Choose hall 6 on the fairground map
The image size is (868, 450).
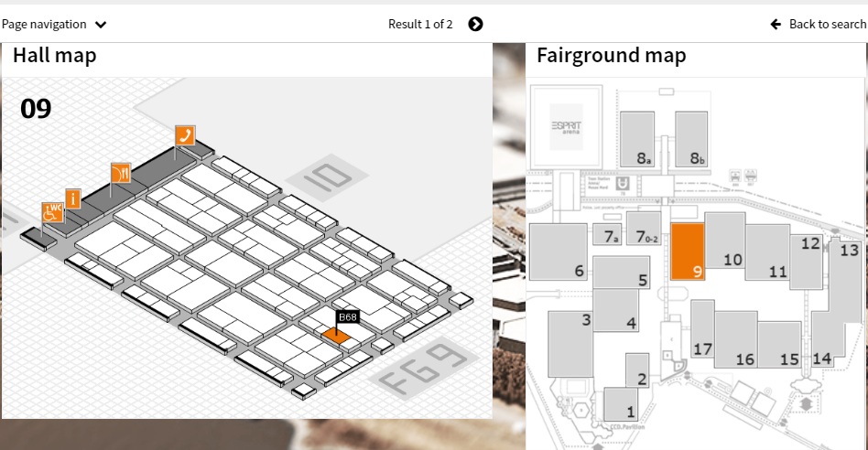pyautogui.click(x=558, y=251)
